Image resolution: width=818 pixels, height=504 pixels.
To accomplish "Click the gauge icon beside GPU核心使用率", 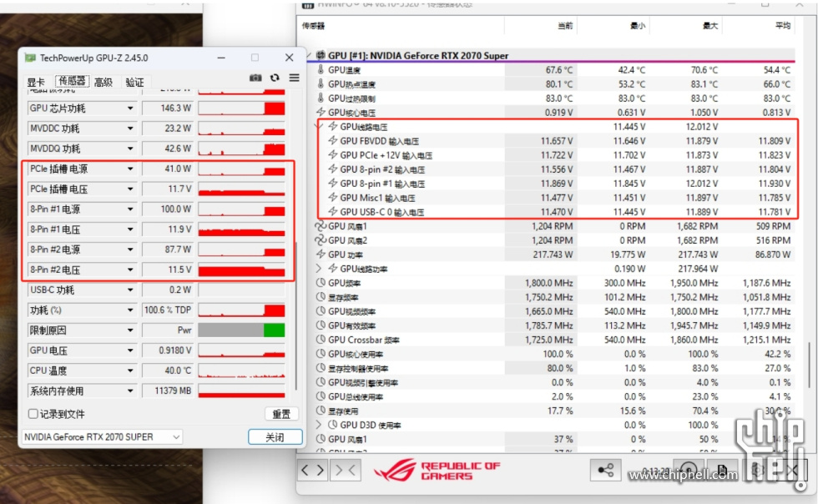I will coord(321,354).
